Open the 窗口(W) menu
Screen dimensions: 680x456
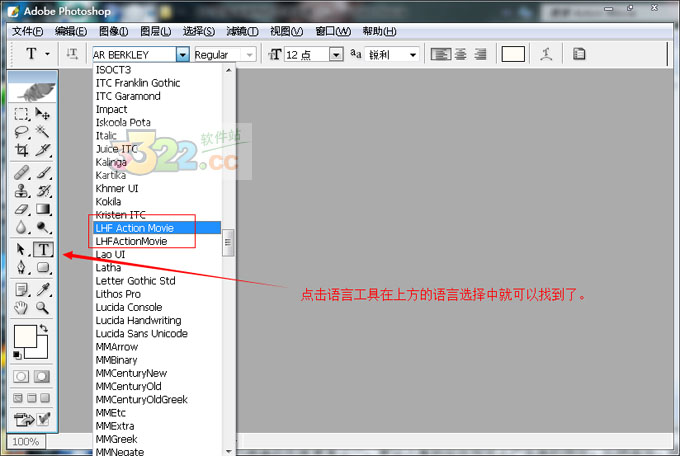tap(333, 31)
